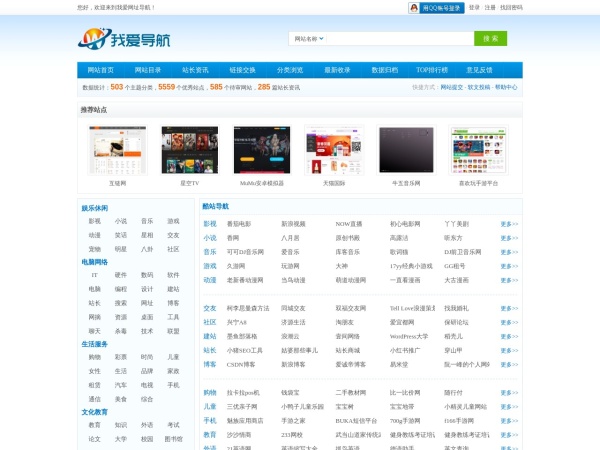Image resolution: width=600 pixels, height=450 pixels.
Task: Click the 找回密码 link
Action: point(510,7)
